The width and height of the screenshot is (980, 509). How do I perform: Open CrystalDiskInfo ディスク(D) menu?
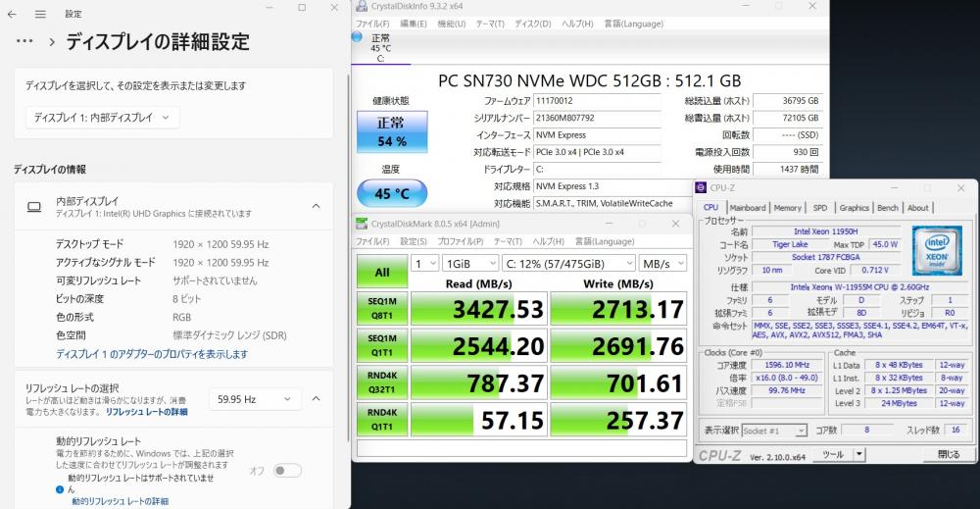(x=533, y=24)
